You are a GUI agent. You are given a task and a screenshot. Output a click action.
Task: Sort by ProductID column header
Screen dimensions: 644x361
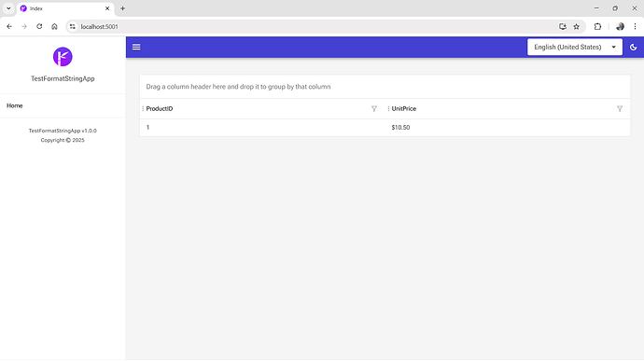[160, 109]
